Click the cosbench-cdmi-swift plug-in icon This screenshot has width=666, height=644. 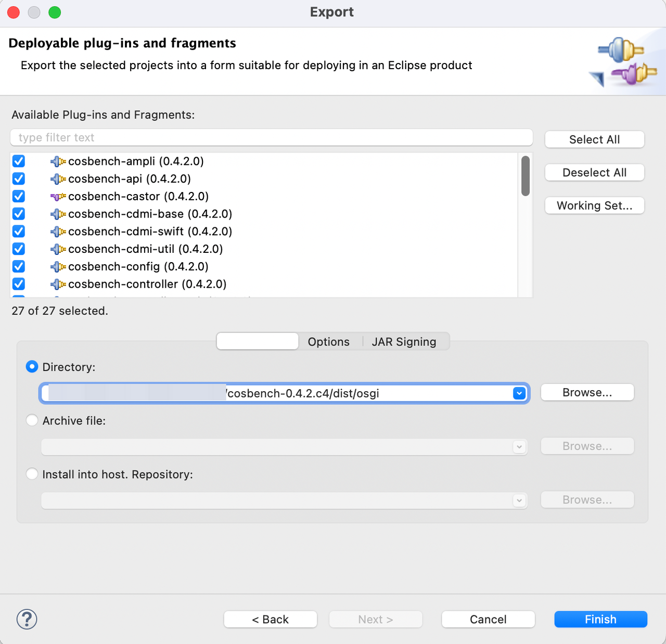[x=58, y=232]
